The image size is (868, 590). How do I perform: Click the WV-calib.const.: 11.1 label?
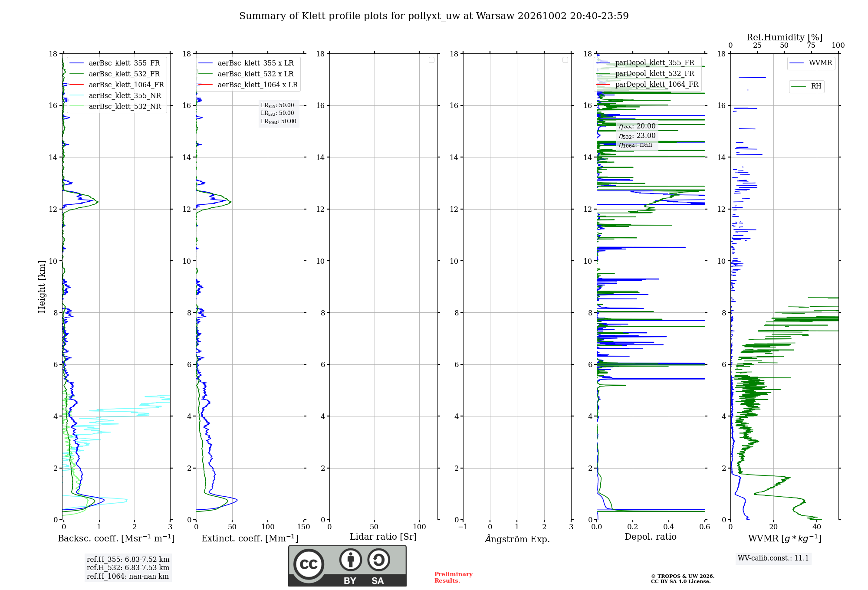click(x=773, y=558)
